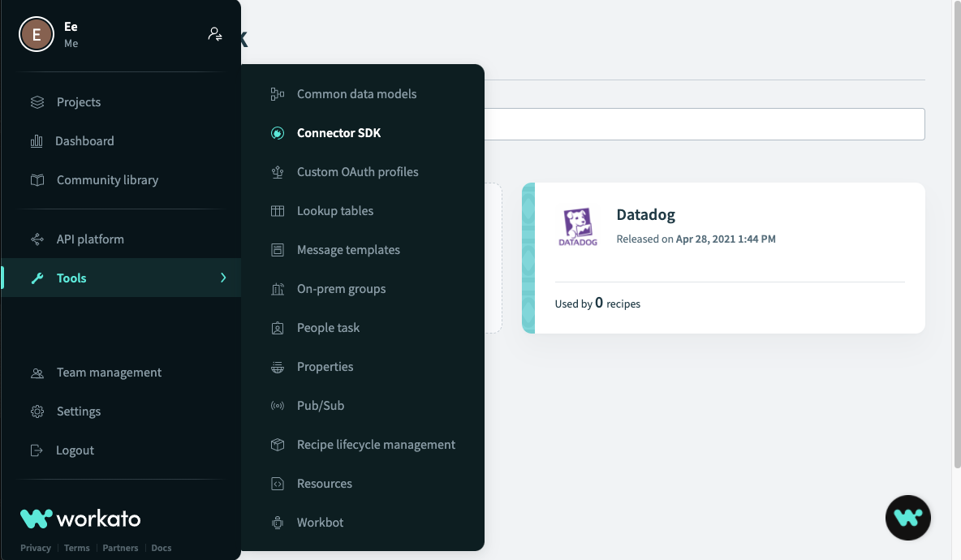Collapse the Tools submenu chevron

click(223, 278)
